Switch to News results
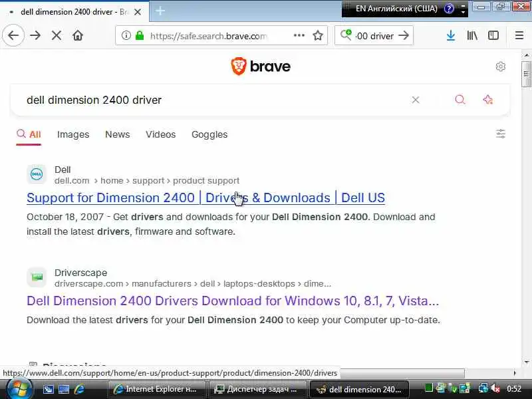Image resolution: width=532 pixels, height=399 pixels. [x=118, y=134]
